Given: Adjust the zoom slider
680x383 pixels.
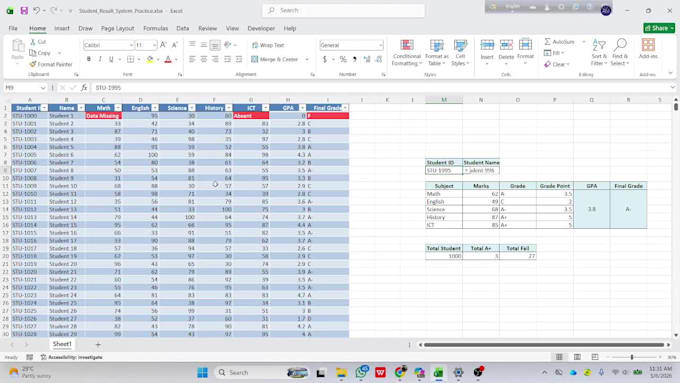Looking at the screenshot, I should 632,357.
